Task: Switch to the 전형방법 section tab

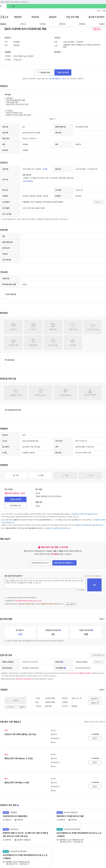Action: pos(82,24)
